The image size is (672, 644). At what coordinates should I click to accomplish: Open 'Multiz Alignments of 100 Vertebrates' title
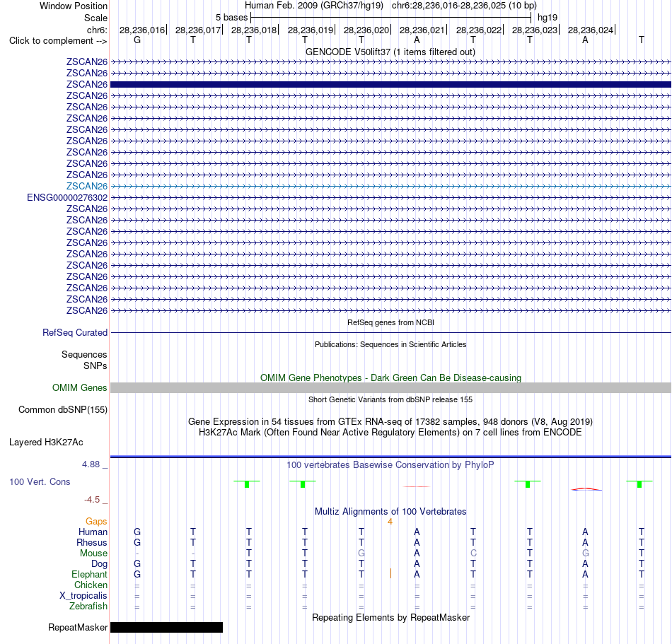390,511
